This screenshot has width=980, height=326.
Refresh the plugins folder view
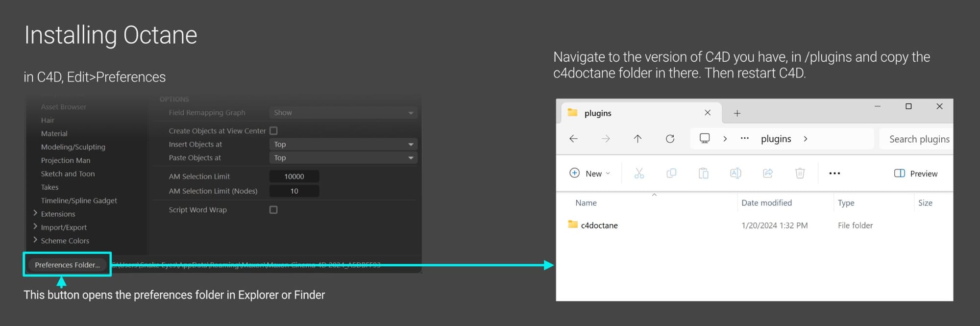point(670,139)
